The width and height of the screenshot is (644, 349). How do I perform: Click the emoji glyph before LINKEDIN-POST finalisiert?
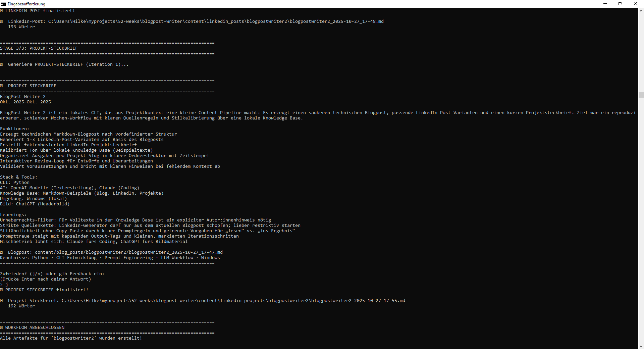click(x=2, y=11)
